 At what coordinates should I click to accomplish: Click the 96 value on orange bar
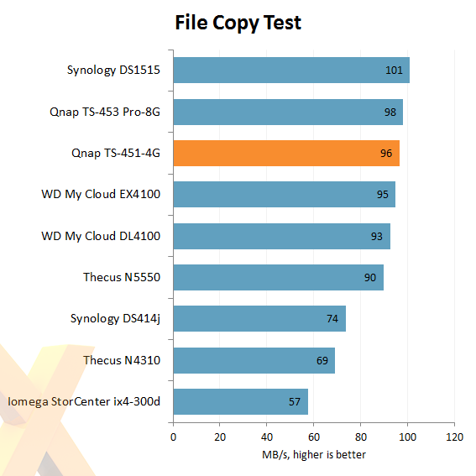[x=386, y=154]
